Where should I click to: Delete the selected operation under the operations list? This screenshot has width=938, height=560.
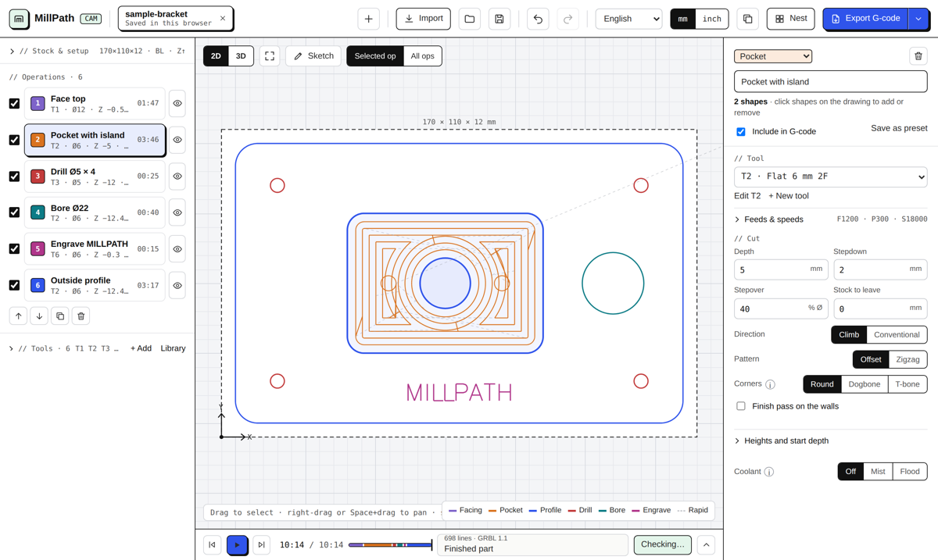point(81,316)
